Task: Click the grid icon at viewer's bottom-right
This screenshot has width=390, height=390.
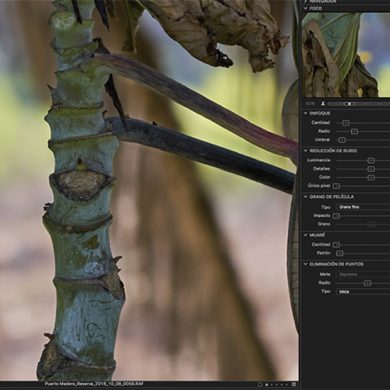Action: [x=294, y=384]
